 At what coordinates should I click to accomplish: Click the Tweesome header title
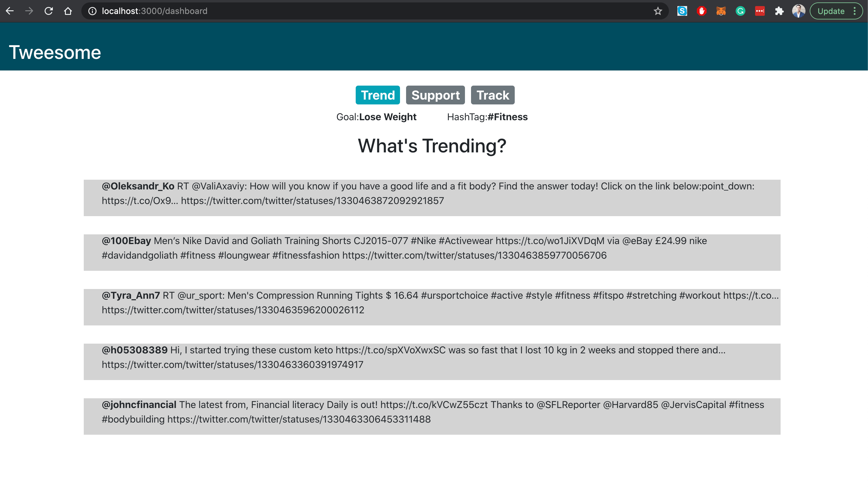(55, 53)
